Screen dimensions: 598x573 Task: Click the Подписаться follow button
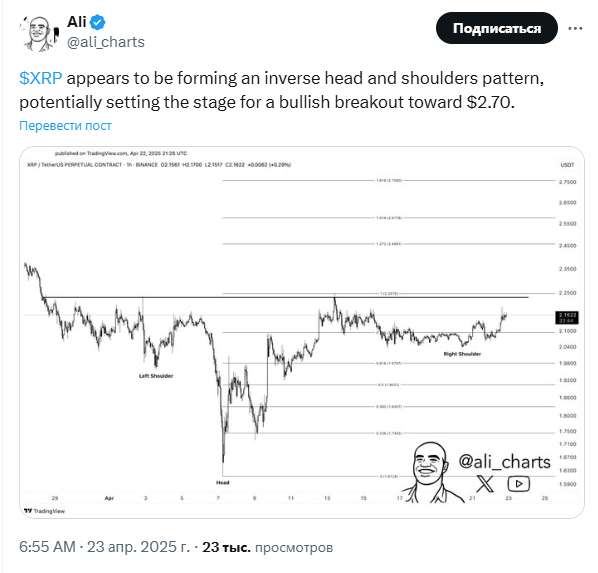pyautogui.click(x=497, y=28)
